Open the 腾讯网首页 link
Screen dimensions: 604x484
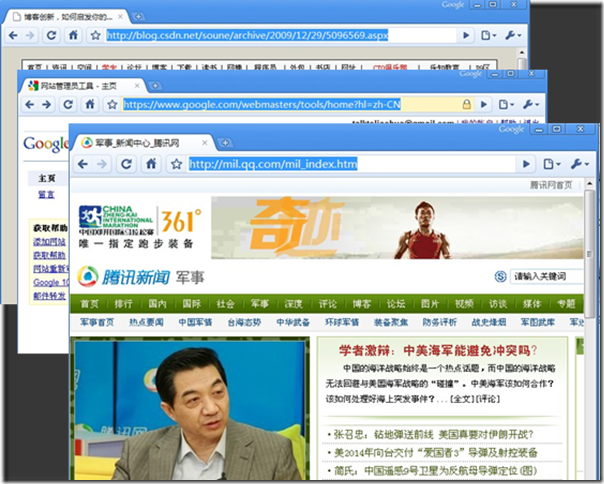(551, 185)
